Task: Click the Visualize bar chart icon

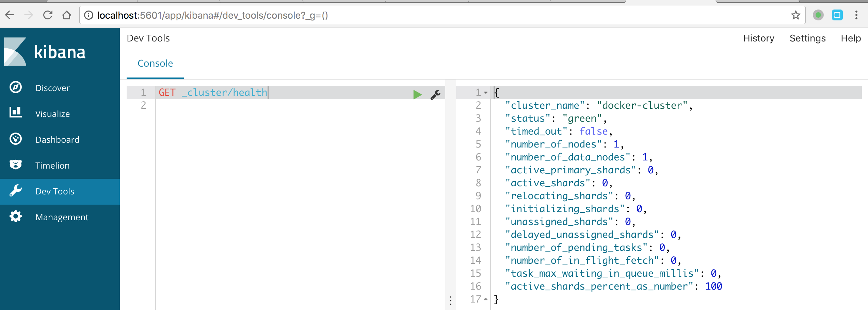Action: point(16,113)
